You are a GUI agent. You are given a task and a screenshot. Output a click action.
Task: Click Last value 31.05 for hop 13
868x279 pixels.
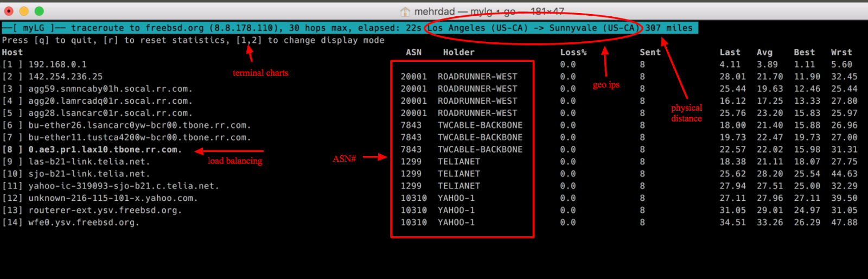[732, 210]
